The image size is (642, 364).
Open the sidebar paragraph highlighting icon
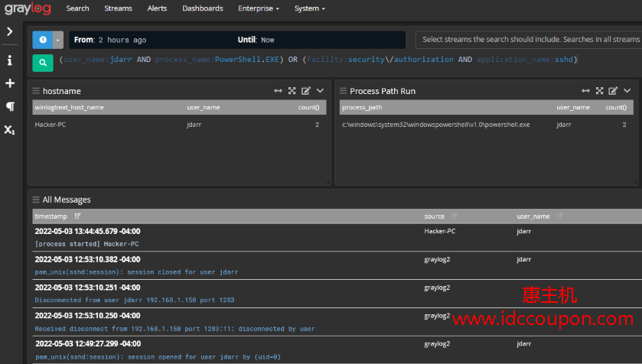pyautogui.click(x=10, y=107)
